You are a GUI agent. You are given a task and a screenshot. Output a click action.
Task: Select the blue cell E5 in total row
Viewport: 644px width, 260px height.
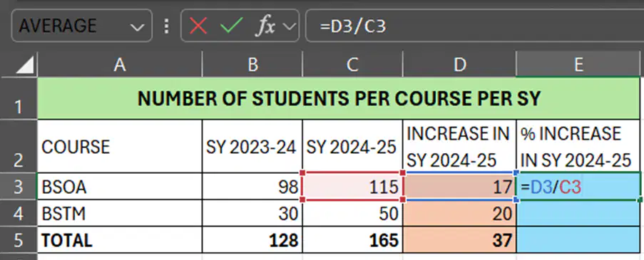pyautogui.click(x=578, y=240)
